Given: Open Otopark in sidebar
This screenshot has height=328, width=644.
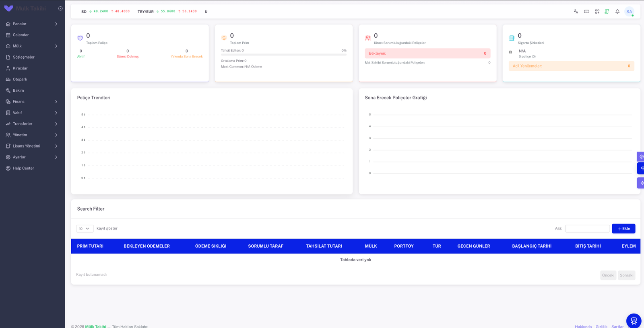Looking at the screenshot, I should click(32, 79).
